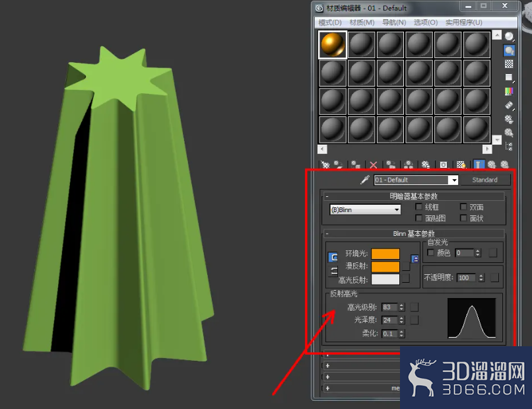Click the map button beside 不透明度

pos(494,278)
